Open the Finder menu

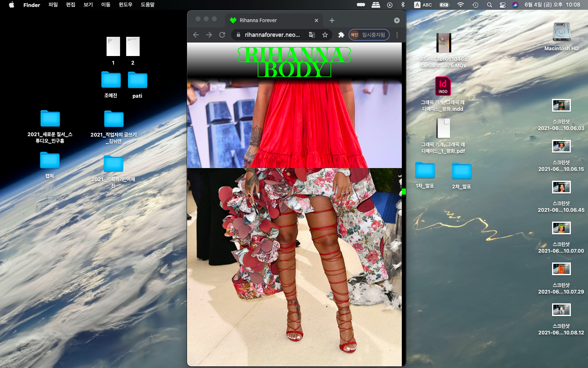tap(31, 5)
